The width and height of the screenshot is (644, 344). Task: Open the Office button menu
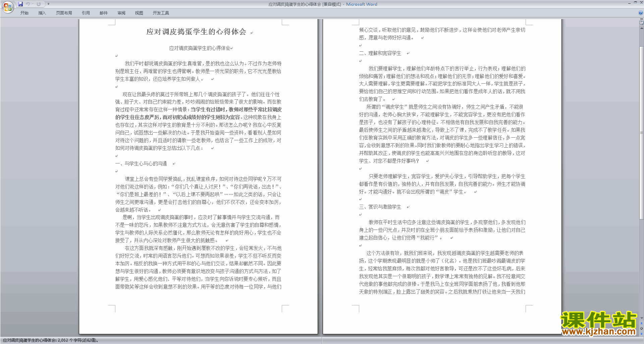tap(7, 7)
